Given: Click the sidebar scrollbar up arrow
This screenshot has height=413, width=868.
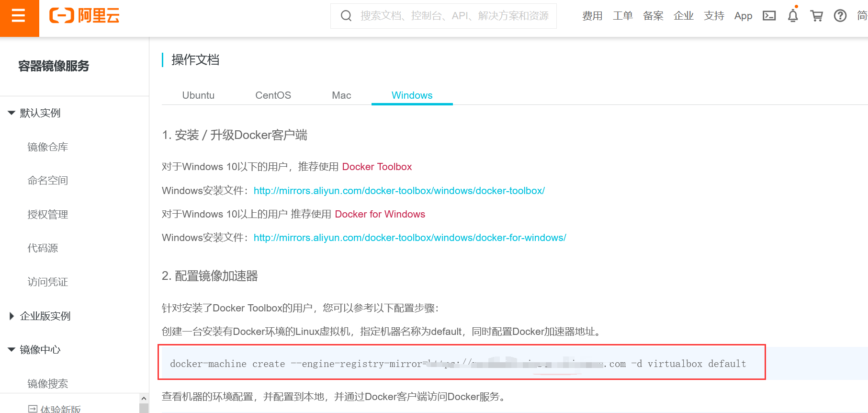Looking at the screenshot, I should pyautogui.click(x=144, y=398).
